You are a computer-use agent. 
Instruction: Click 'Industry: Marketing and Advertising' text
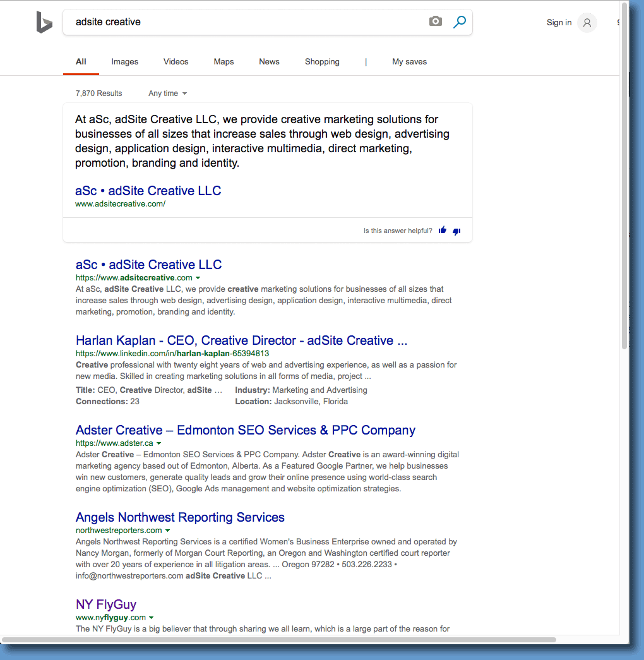coord(301,390)
